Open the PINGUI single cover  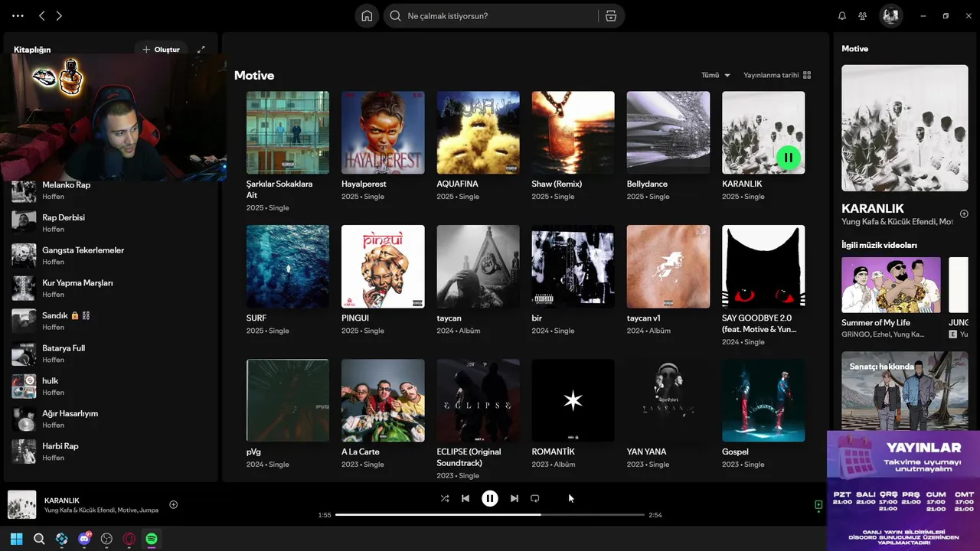[x=383, y=266]
